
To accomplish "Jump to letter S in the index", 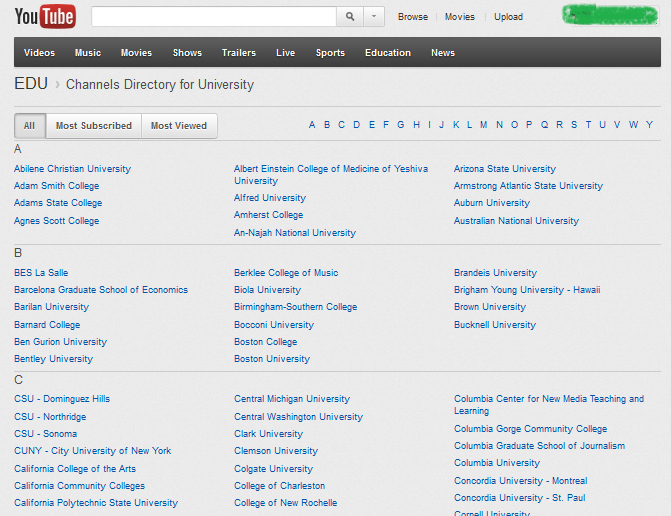I will 574,125.
